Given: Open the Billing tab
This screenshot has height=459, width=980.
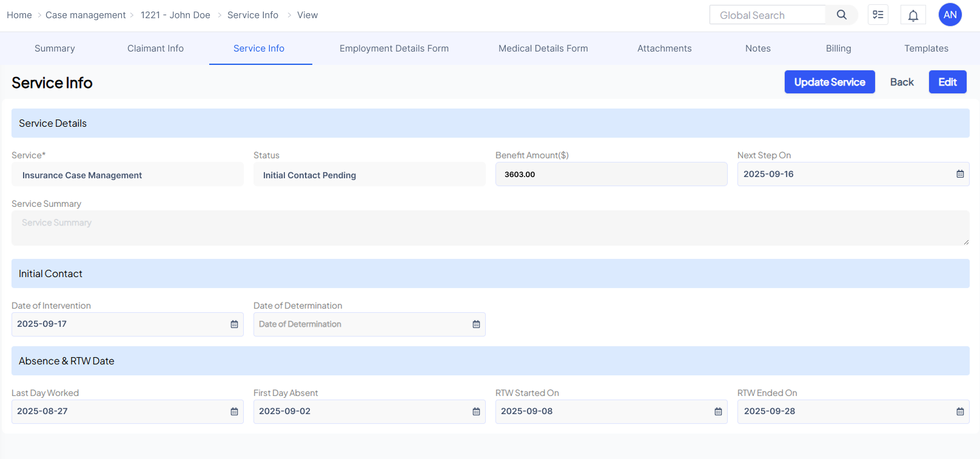Looking at the screenshot, I should point(838,49).
